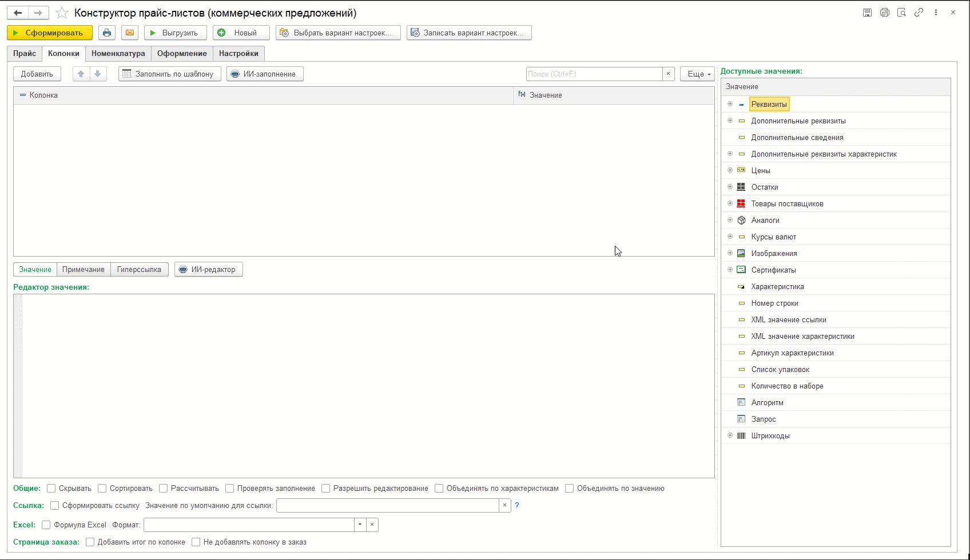Screen dimensions: 970x560
Task: Expand the Реквизиты tree node
Action: (730, 104)
